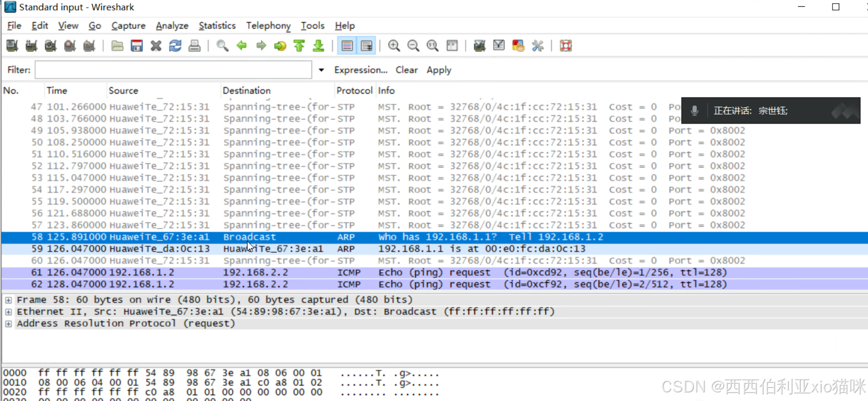Image resolution: width=868 pixels, height=401 pixels.
Task: Sort by the Protocol column header
Action: [355, 90]
